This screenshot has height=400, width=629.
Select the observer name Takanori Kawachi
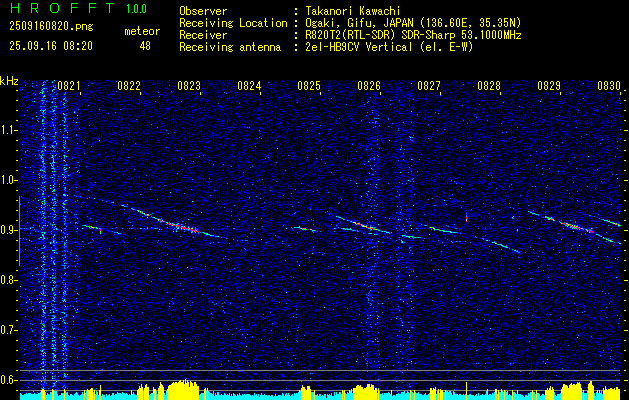click(x=351, y=11)
